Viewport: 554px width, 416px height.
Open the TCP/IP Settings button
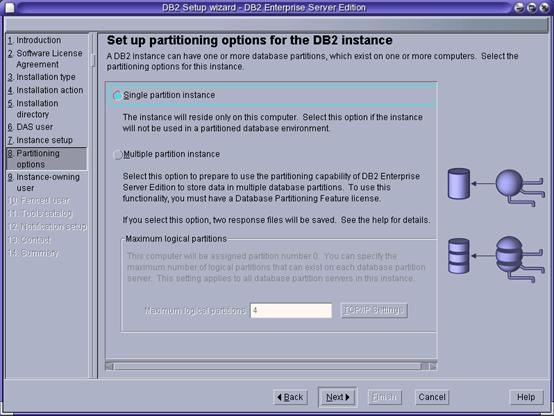(374, 311)
